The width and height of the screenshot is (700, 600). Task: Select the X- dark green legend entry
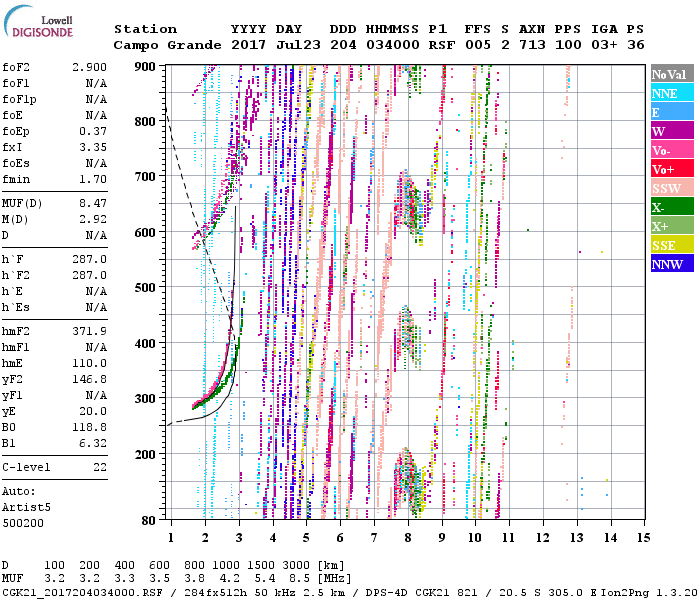[x=672, y=207]
